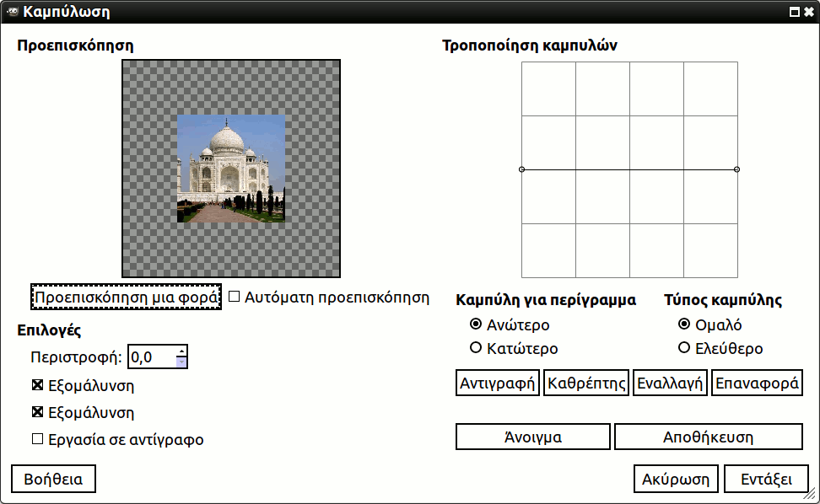The width and height of the screenshot is (820, 504).
Task: Click the right endpoint of the curve
Action: 737,169
